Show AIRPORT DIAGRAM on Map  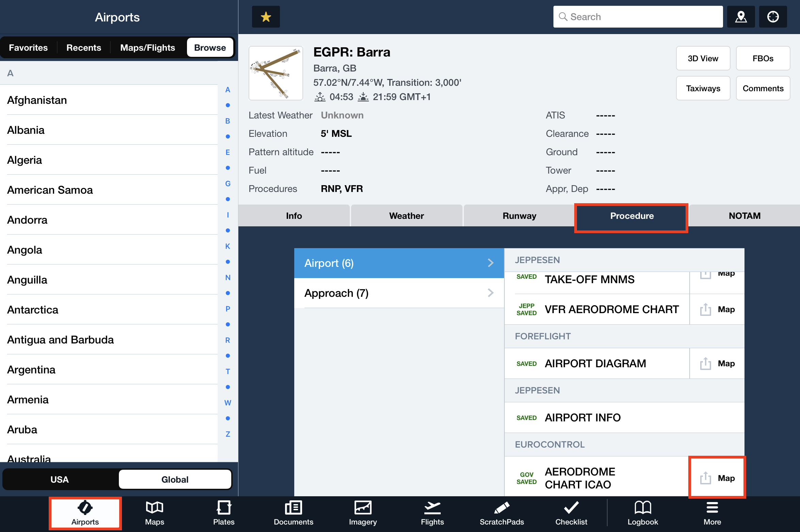(x=726, y=364)
